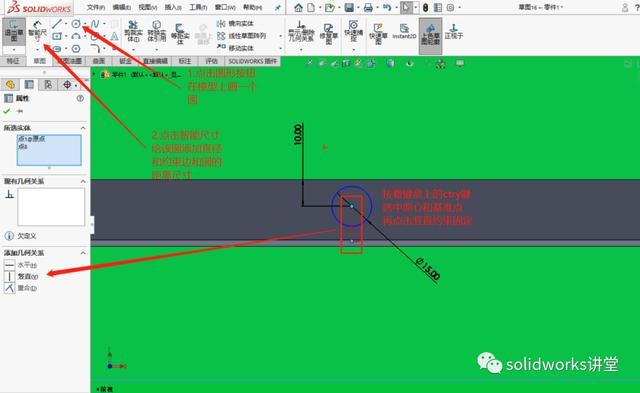
Task: Toggle the pushpin next to the green checkmark
Action: (x=20, y=111)
